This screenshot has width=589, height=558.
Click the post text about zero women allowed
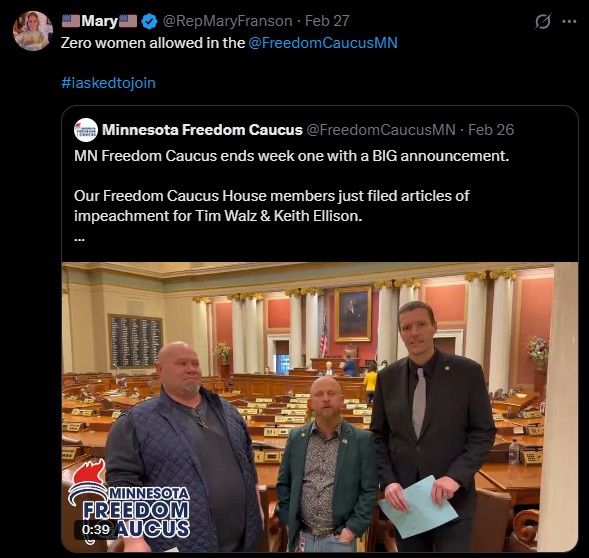[153, 43]
